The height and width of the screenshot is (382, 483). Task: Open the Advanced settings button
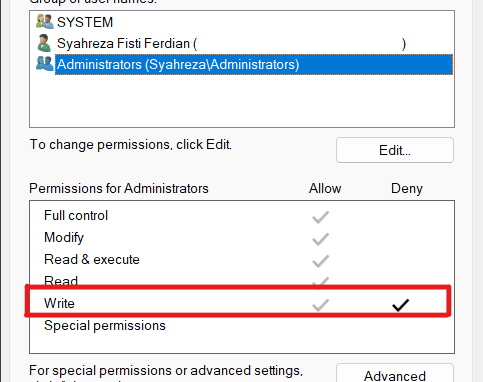395,375
